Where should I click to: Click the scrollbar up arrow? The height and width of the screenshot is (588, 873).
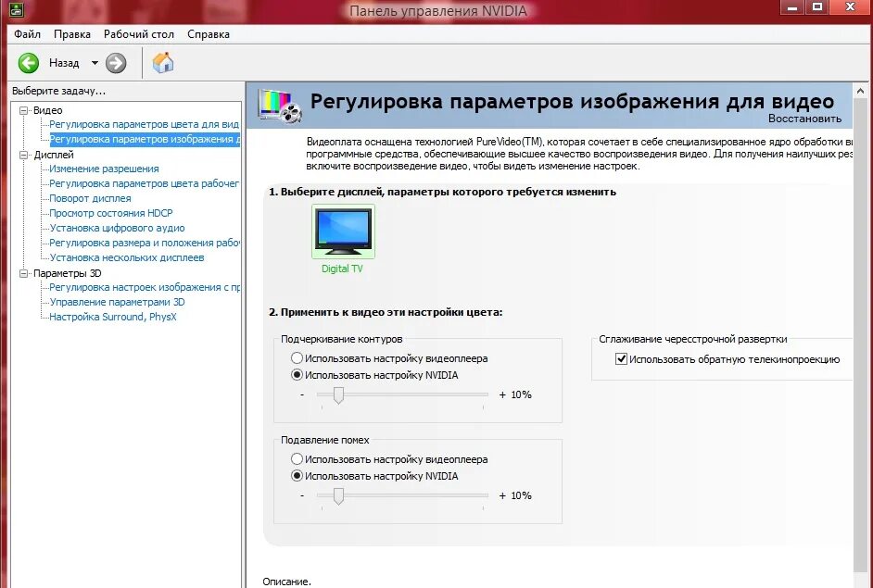point(861,91)
